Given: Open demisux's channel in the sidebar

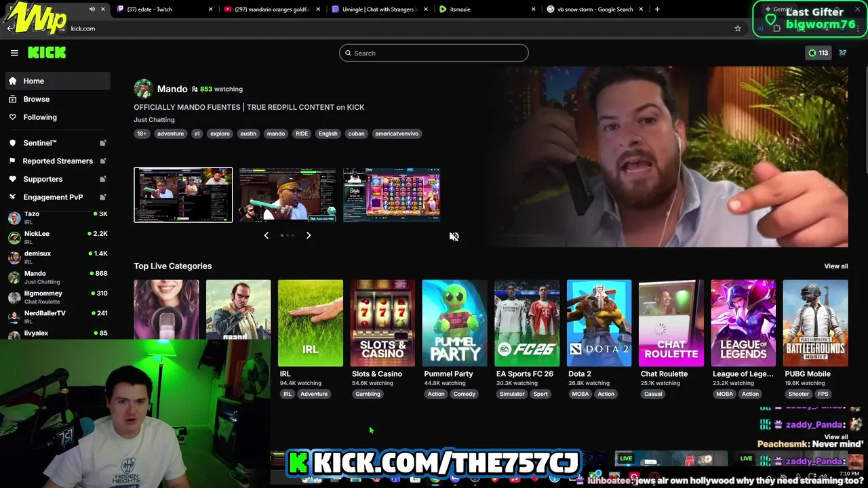Looking at the screenshot, I should pyautogui.click(x=58, y=257).
